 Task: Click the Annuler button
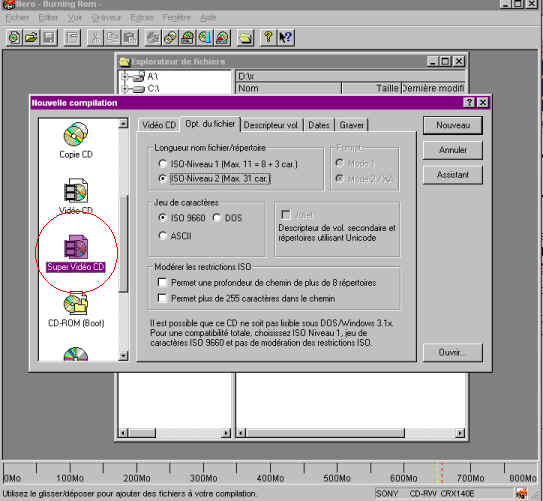(453, 150)
